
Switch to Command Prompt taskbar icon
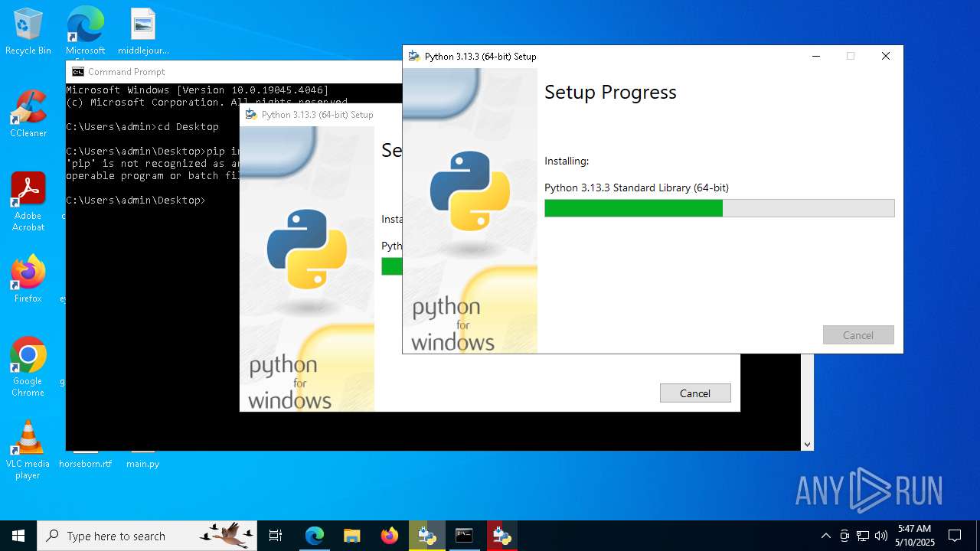pyautogui.click(x=465, y=536)
